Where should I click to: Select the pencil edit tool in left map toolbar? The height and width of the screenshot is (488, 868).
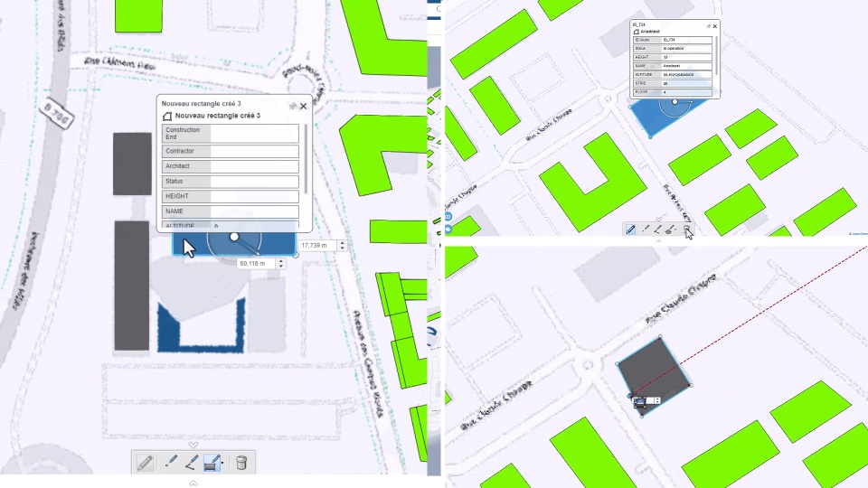[x=145, y=463]
